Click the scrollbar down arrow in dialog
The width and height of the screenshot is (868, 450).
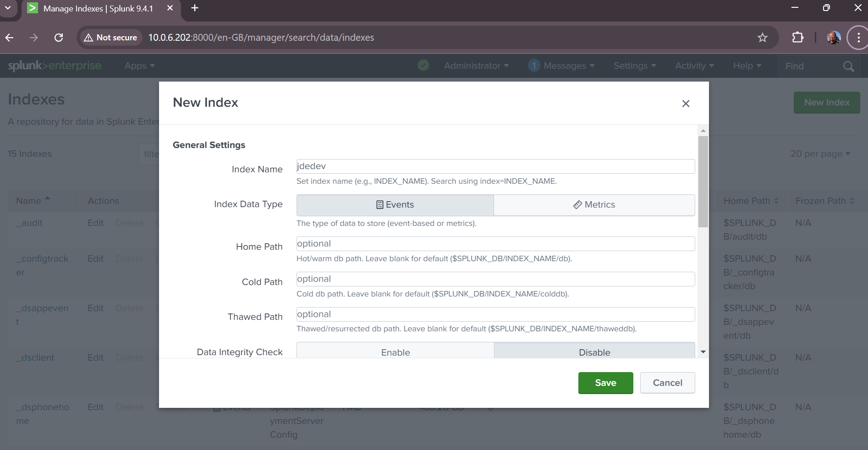703,352
